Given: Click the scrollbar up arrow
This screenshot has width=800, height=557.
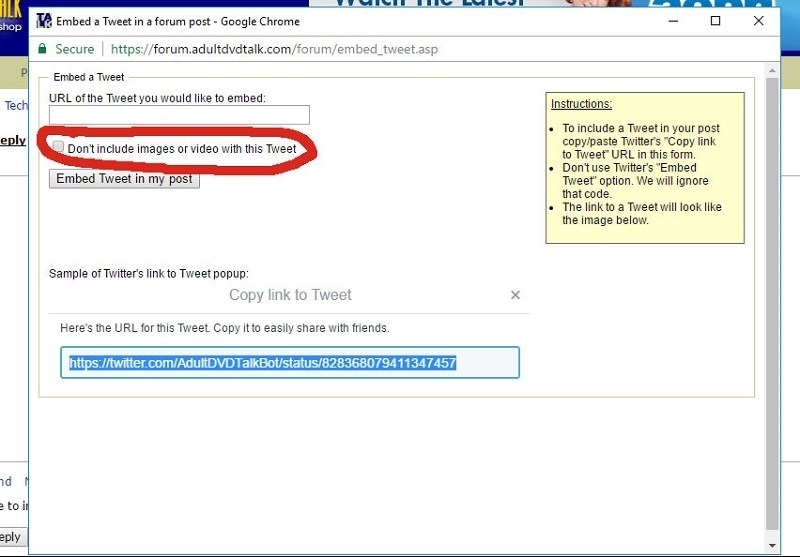Looking at the screenshot, I should pos(772,70).
